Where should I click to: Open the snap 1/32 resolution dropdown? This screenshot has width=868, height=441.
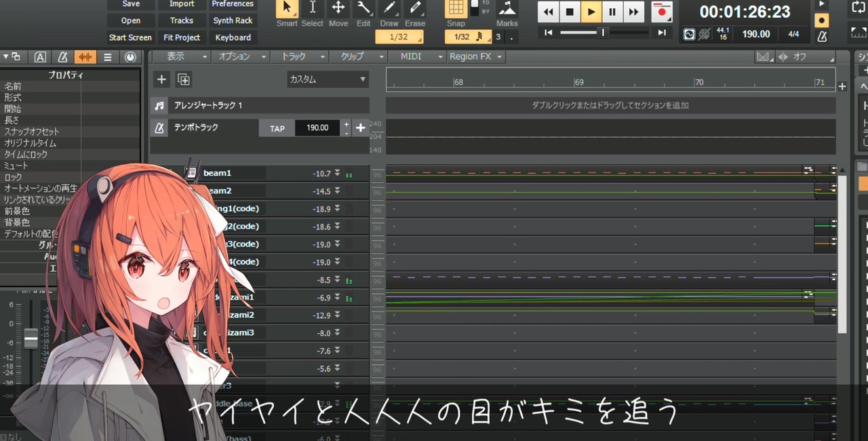(468, 37)
